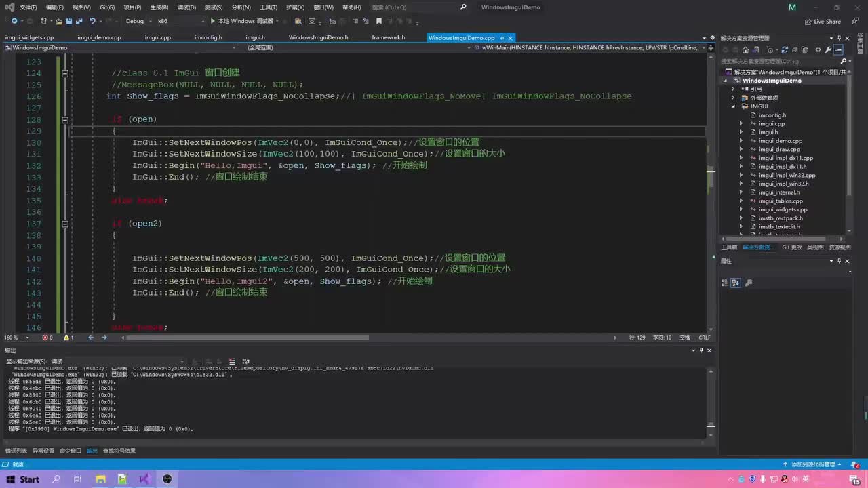This screenshot has height=488, width=868.
Task: Click the wrench properties icon in Solution Explorer
Action: pyautogui.click(x=828, y=49)
